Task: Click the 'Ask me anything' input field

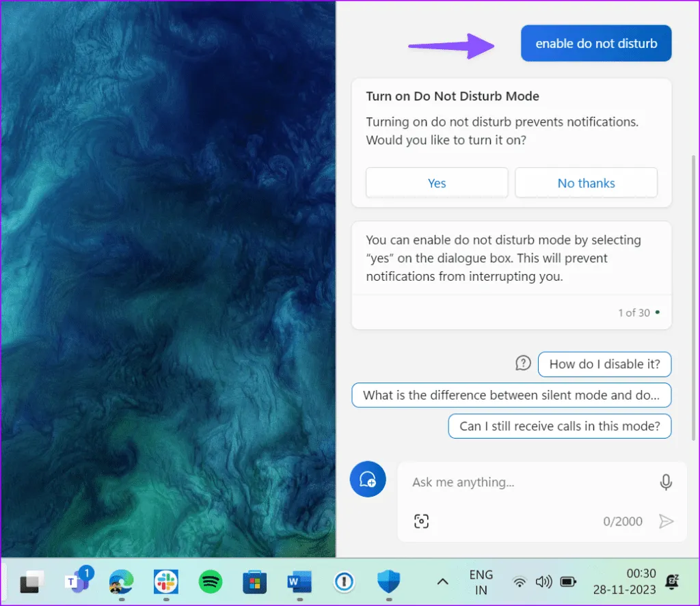Action: tap(520, 482)
